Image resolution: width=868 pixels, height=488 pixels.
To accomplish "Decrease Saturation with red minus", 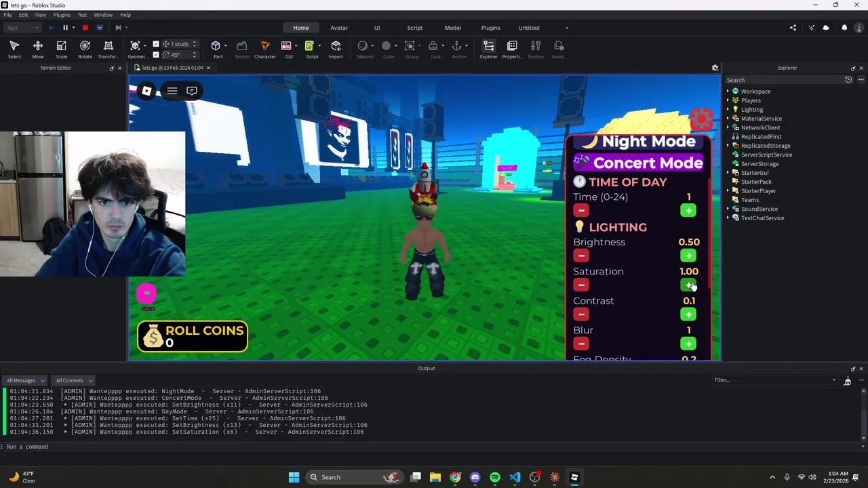I will click(581, 285).
